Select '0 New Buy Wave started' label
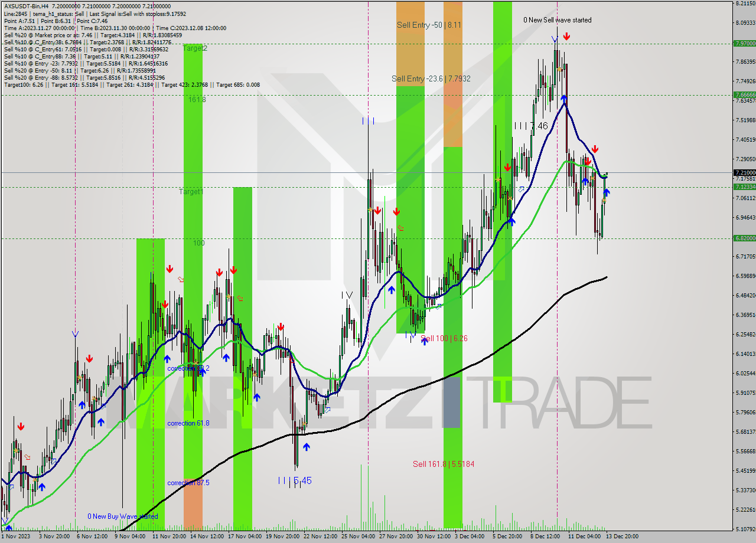 123,516
